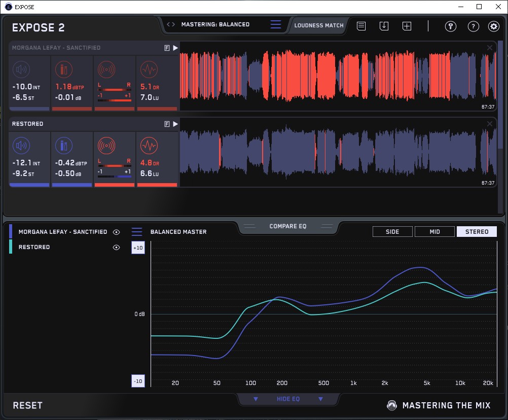Click the Morgana Lefay - Sanctified track title
The image size is (508, 420).
[56, 48]
